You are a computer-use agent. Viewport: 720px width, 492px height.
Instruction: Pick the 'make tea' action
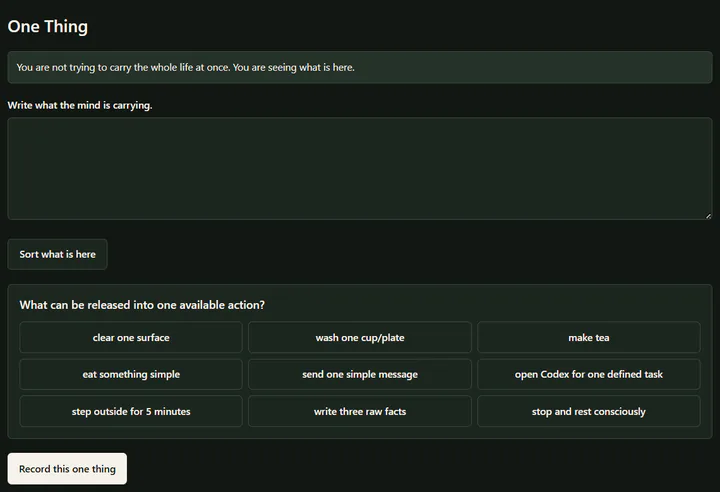click(x=589, y=338)
